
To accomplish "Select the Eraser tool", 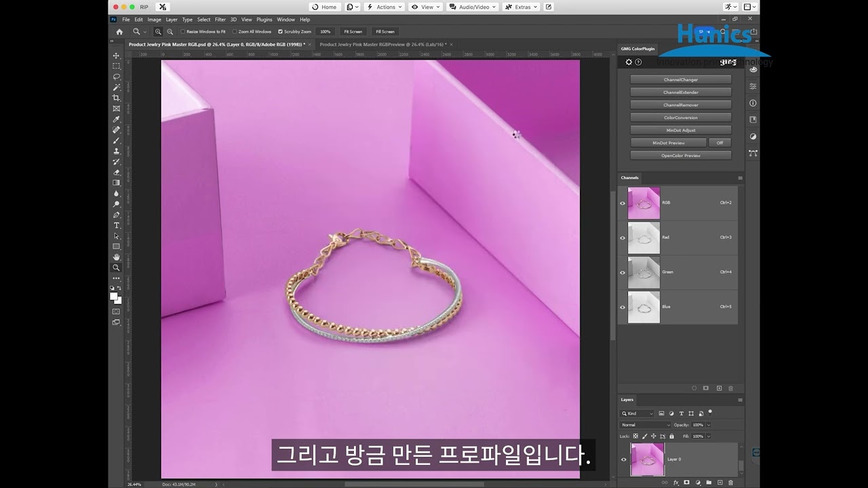I will coord(116,172).
